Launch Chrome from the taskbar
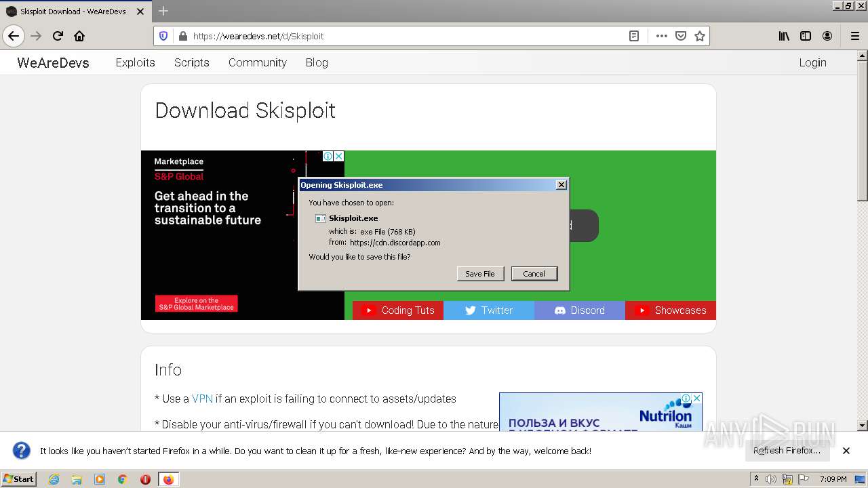Screen dimensions: 868x488 click(123, 479)
